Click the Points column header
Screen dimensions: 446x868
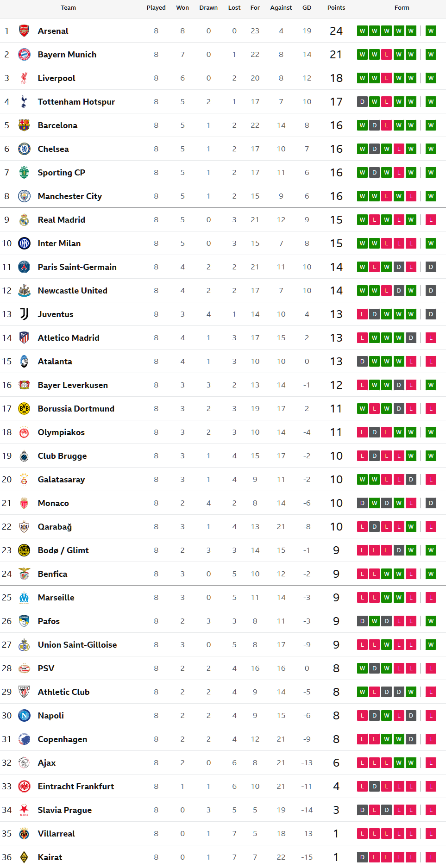[336, 8]
